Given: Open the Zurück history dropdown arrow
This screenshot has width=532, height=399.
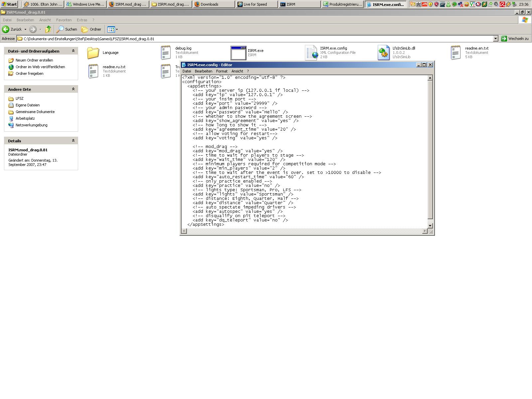Looking at the screenshot, I should pos(25,29).
